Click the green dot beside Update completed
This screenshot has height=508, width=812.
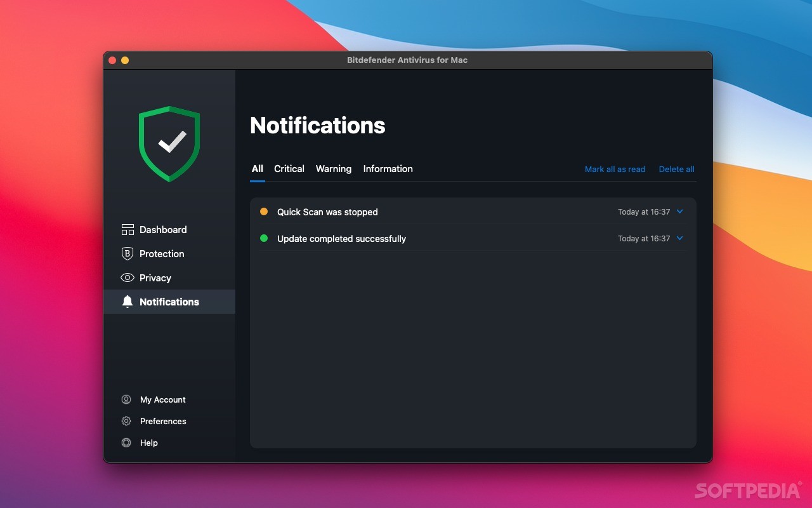264,238
